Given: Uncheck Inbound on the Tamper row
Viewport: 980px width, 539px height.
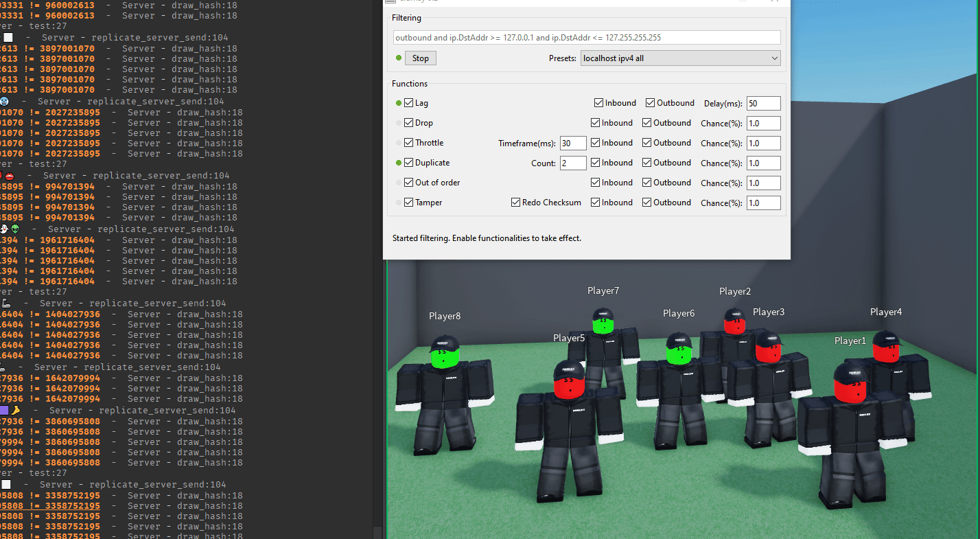Looking at the screenshot, I should pyautogui.click(x=596, y=203).
